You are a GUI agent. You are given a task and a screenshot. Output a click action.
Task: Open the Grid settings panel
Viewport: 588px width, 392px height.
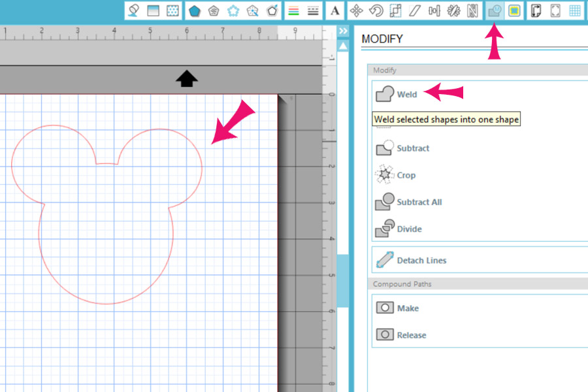575,10
